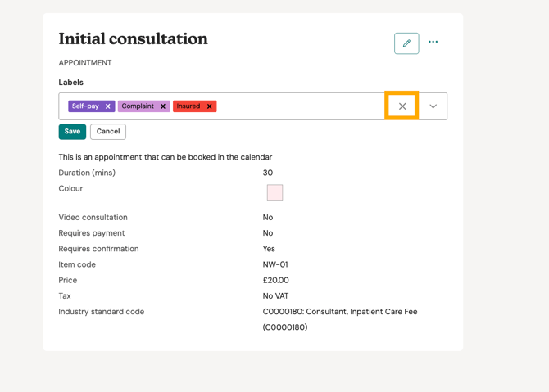Open the three-dot more options menu
The image size is (549, 392).
coord(433,43)
